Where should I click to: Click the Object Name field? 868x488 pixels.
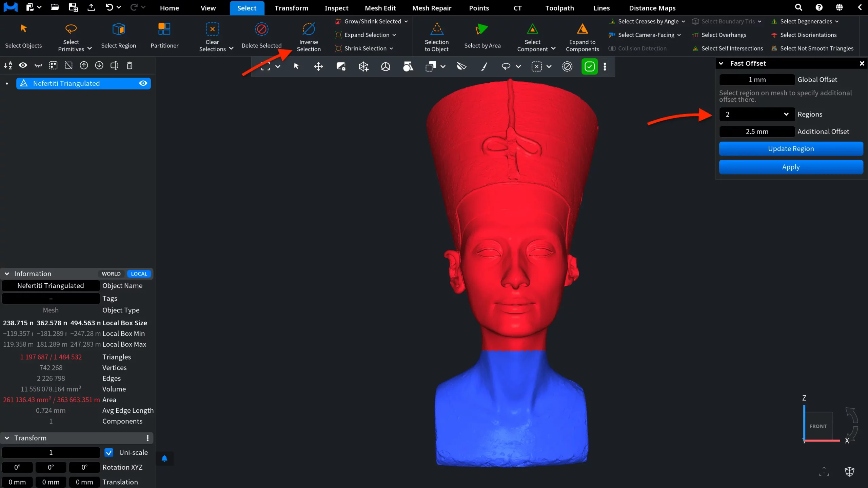coord(51,286)
